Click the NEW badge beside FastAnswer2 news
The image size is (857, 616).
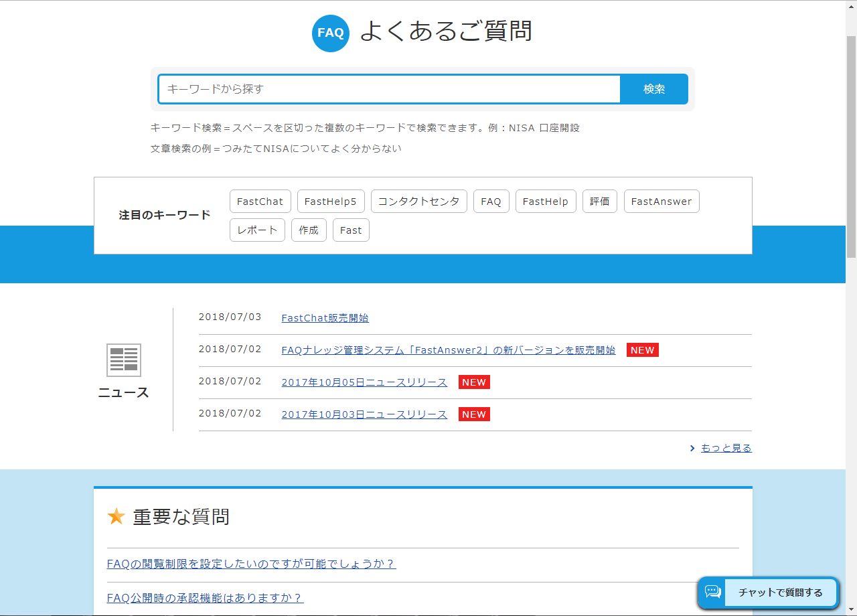pos(642,350)
